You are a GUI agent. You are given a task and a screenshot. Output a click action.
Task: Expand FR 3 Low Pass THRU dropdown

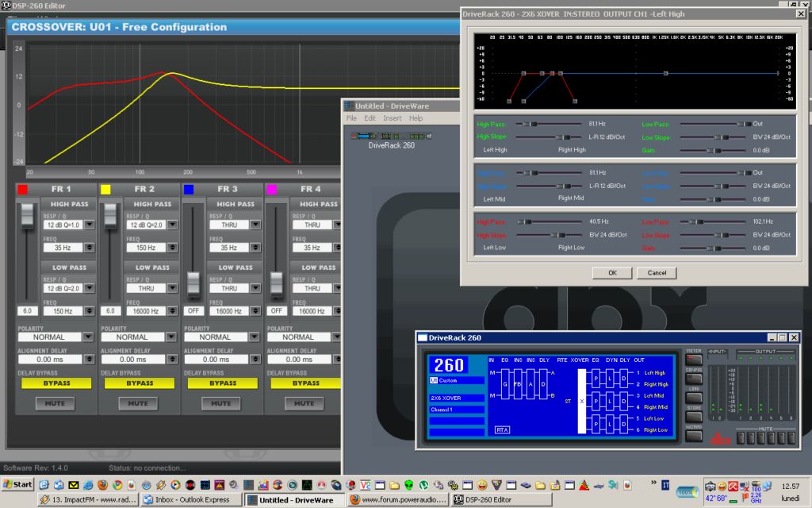click(x=255, y=288)
